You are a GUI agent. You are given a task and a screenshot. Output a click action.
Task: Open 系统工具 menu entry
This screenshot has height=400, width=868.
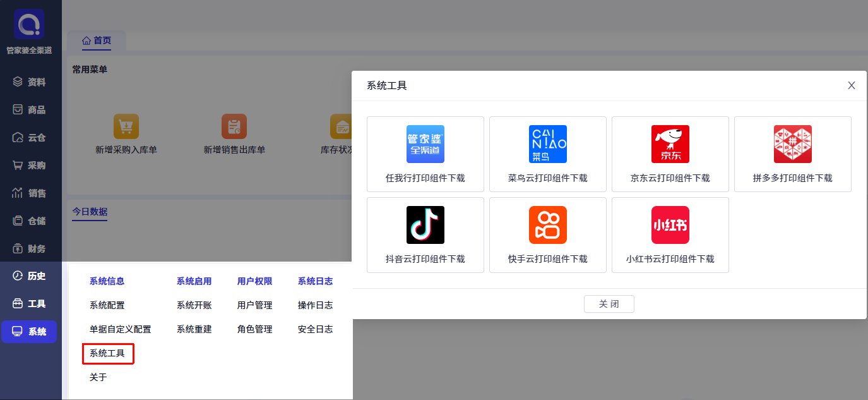[107, 353]
